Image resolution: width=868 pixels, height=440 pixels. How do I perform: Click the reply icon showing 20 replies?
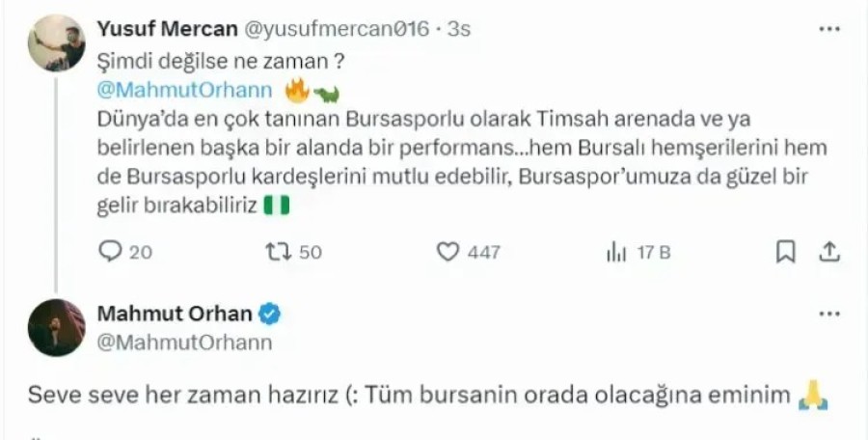[110, 252]
